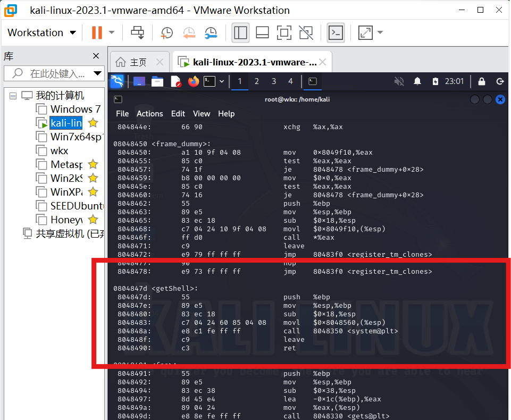The height and width of the screenshot is (420, 511).
Task: Toggle favorite star for Win2k VM
Action: 93,178
